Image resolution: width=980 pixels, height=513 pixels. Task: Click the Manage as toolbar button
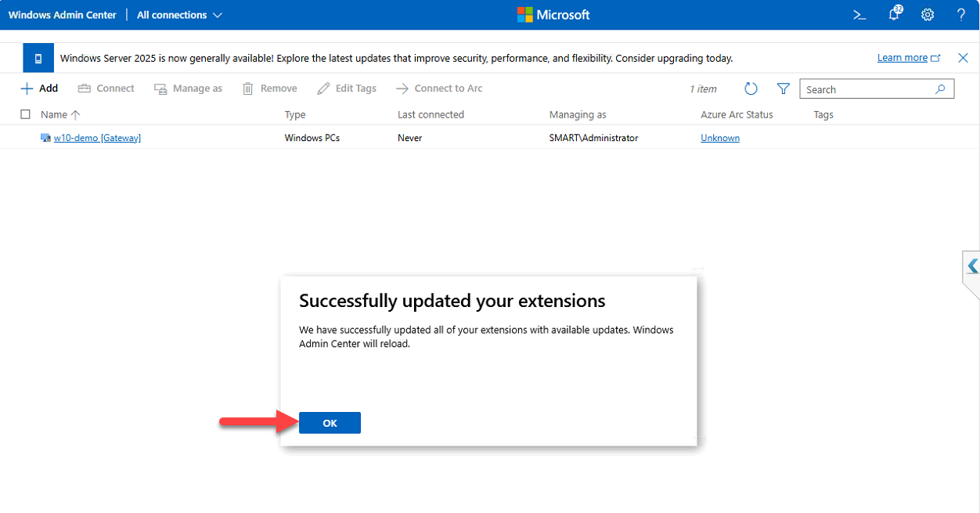point(188,89)
